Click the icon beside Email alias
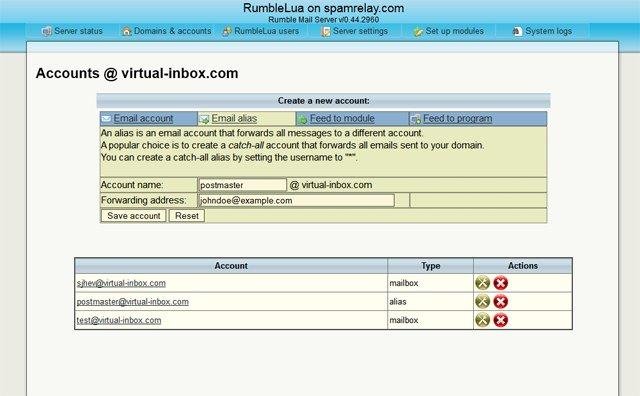 coord(204,119)
